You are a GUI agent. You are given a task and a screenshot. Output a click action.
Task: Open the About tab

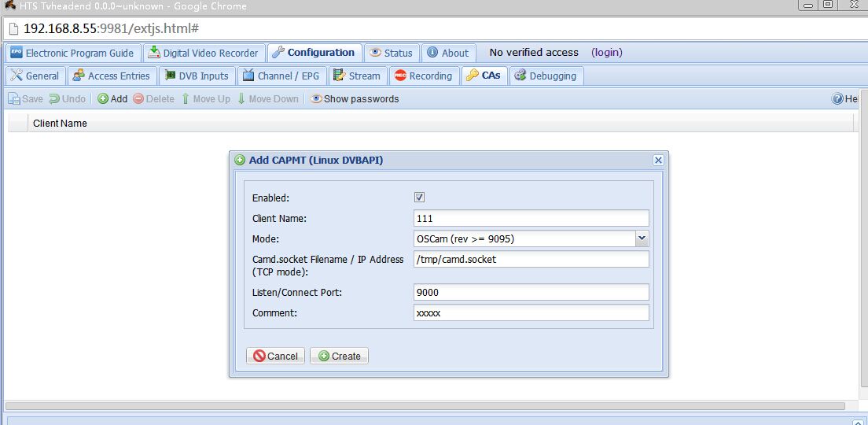click(448, 54)
